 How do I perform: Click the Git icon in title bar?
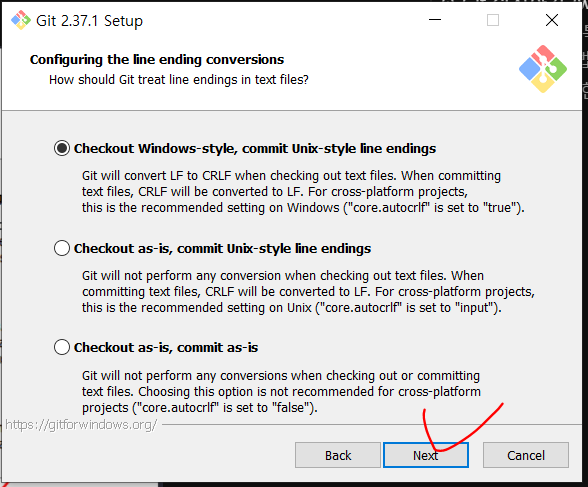point(21,20)
